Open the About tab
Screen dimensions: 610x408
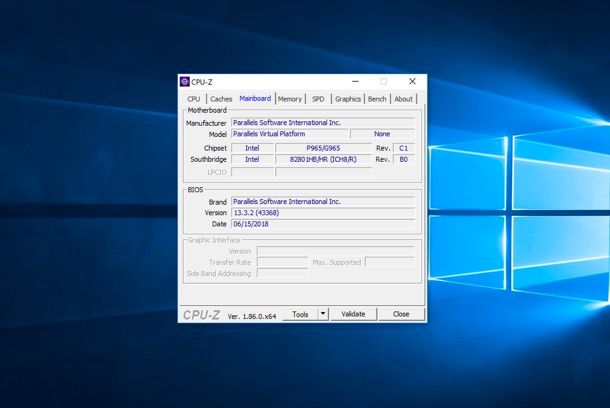point(403,99)
